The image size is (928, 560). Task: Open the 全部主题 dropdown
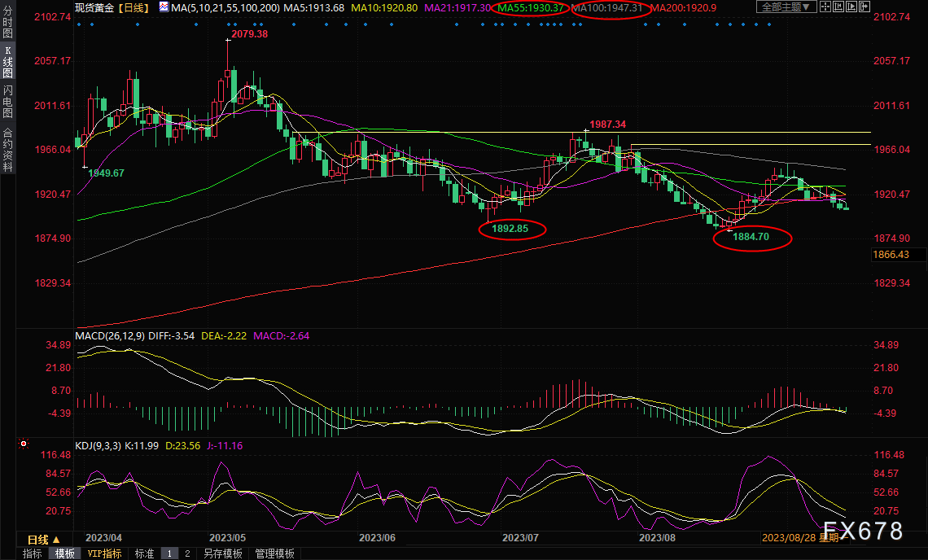[x=786, y=7]
